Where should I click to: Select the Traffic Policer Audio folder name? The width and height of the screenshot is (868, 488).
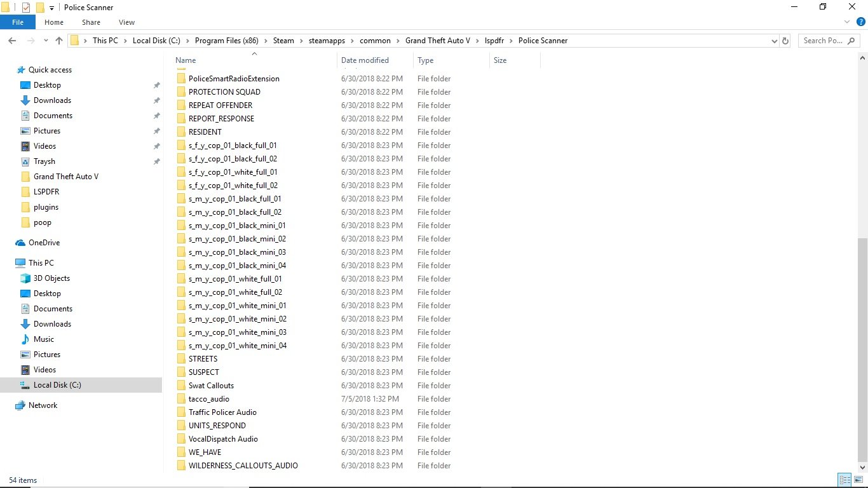pyautogui.click(x=222, y=412)
